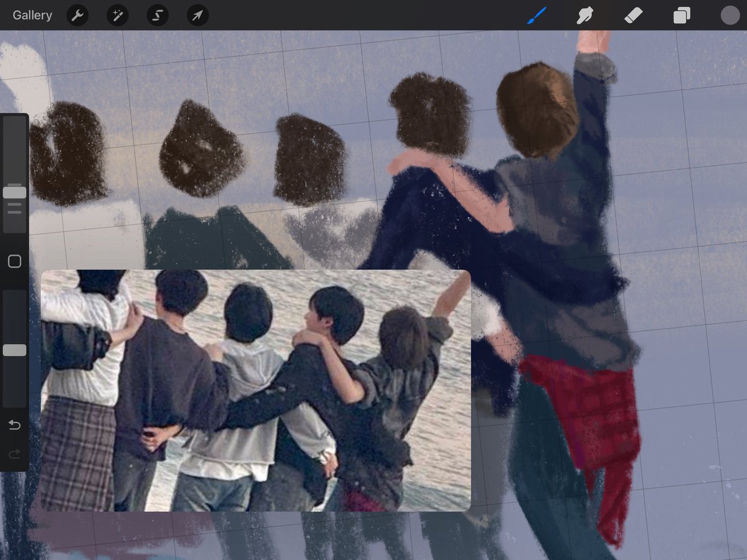Select the Smudge tool

pos(585,16)
